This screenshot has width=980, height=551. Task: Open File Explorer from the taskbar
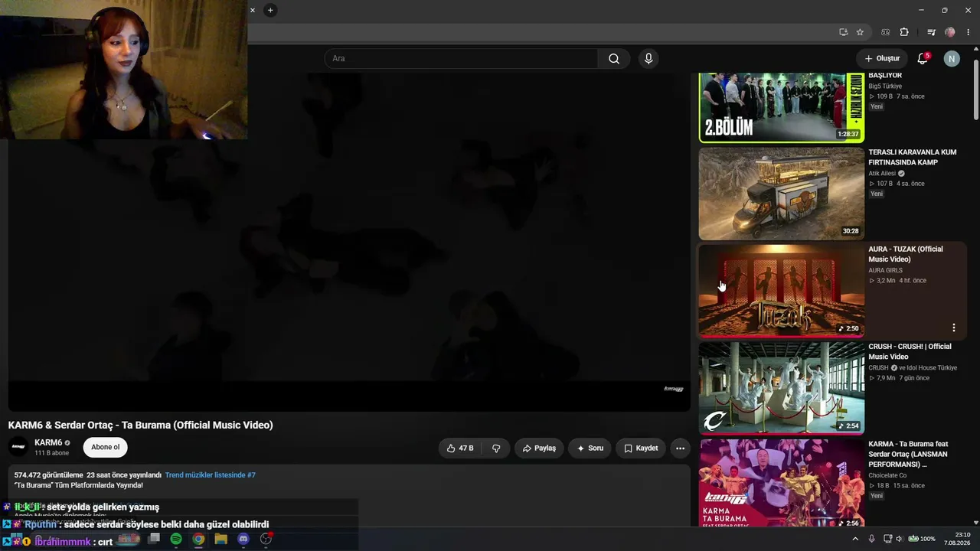(220, 540)
